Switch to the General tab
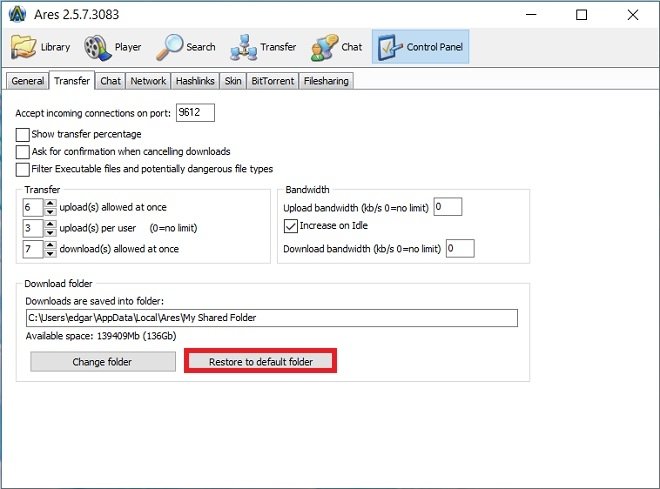Viewport: 660px width, 489px height. point(27,81)
